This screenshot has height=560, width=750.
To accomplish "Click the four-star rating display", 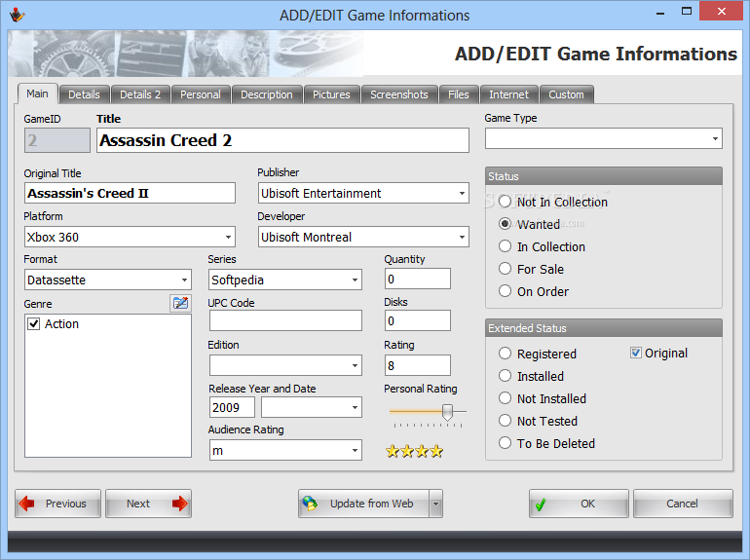I will click(414, 451).
